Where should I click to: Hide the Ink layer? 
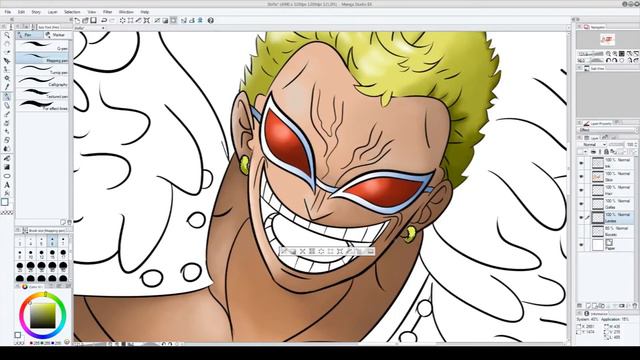point(581,163)
